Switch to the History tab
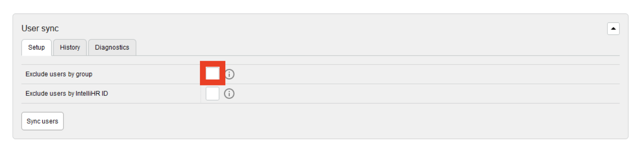The height and width of the screenshot is (153, 644). (70, 48)
